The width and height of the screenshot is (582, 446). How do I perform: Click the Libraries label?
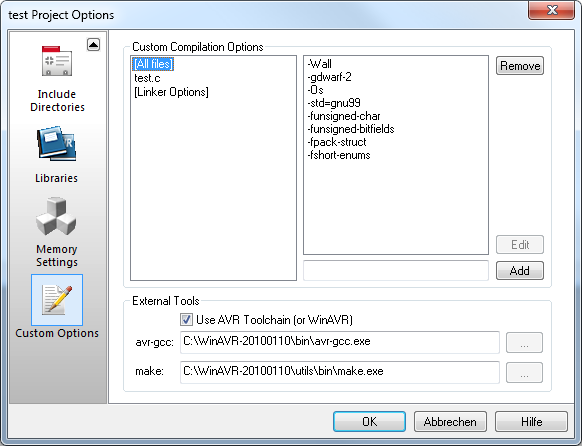click(56, 178)
